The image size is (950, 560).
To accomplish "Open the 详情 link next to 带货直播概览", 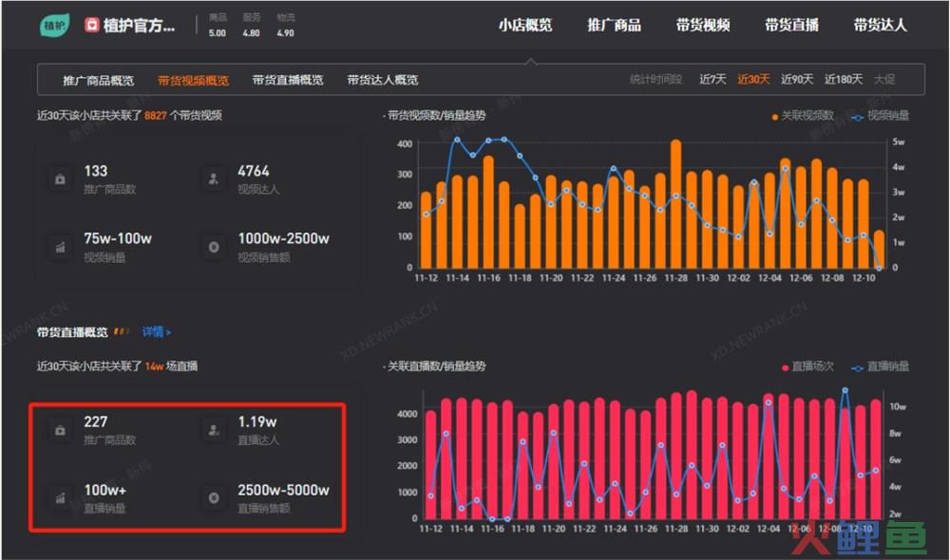I will (x=157, y=332).
